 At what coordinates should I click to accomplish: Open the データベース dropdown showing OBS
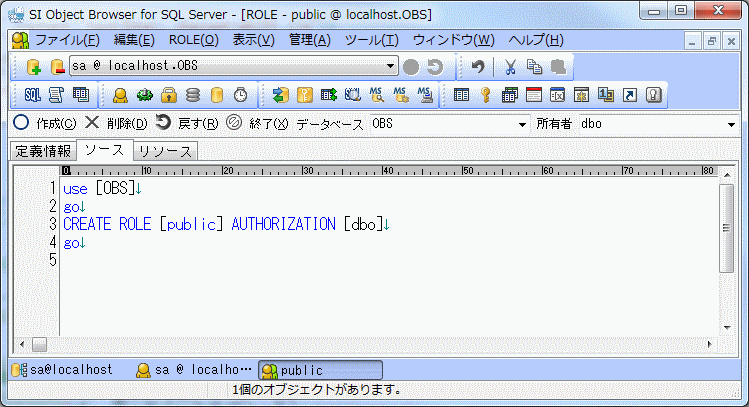[521, 125]
